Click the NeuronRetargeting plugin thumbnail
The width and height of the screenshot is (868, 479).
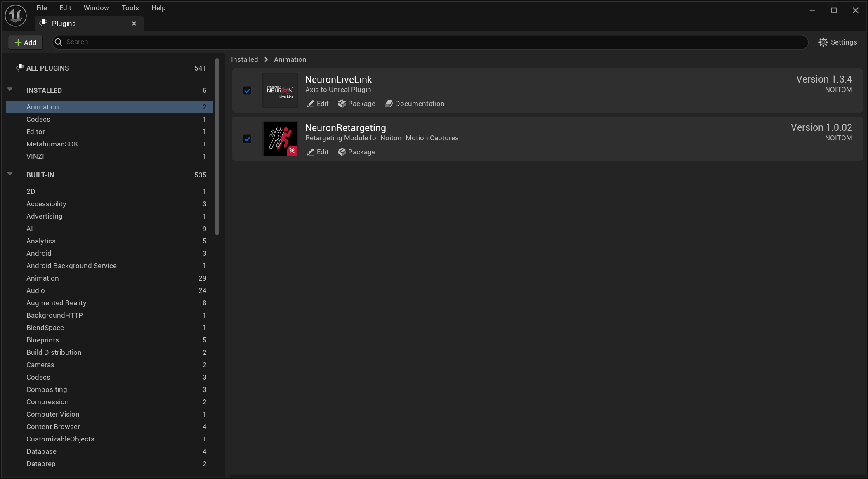tap(280, 139)
